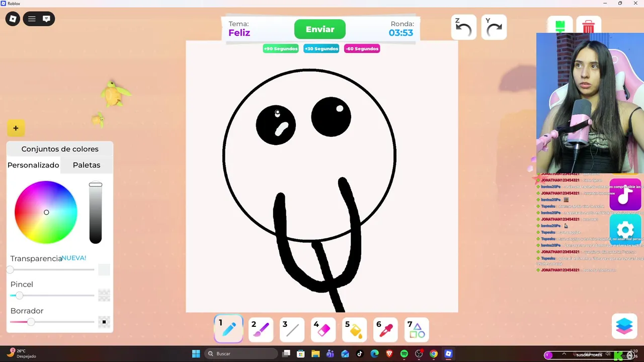Open Brave browser from the taskbar
644x362 pixels.
click(x=389, y=354)
